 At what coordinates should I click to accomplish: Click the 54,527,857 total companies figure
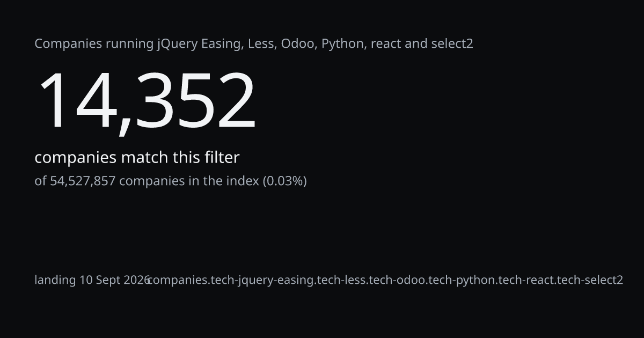83,181
